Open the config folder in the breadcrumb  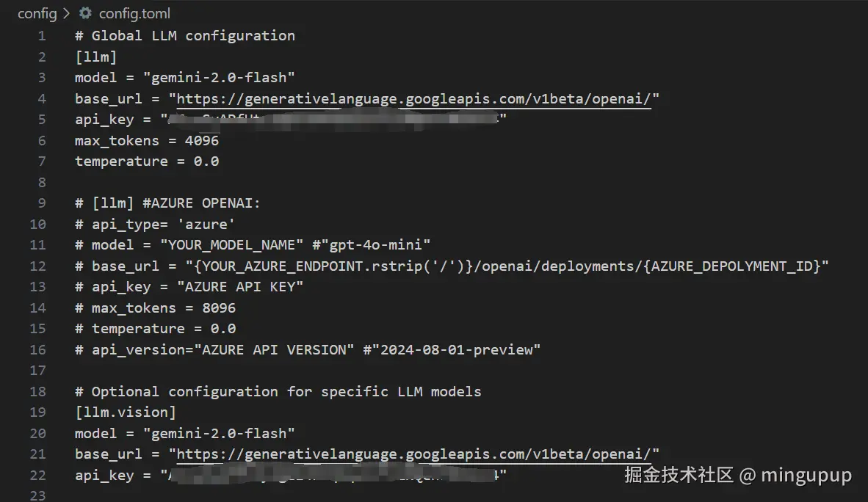point(37,12)
